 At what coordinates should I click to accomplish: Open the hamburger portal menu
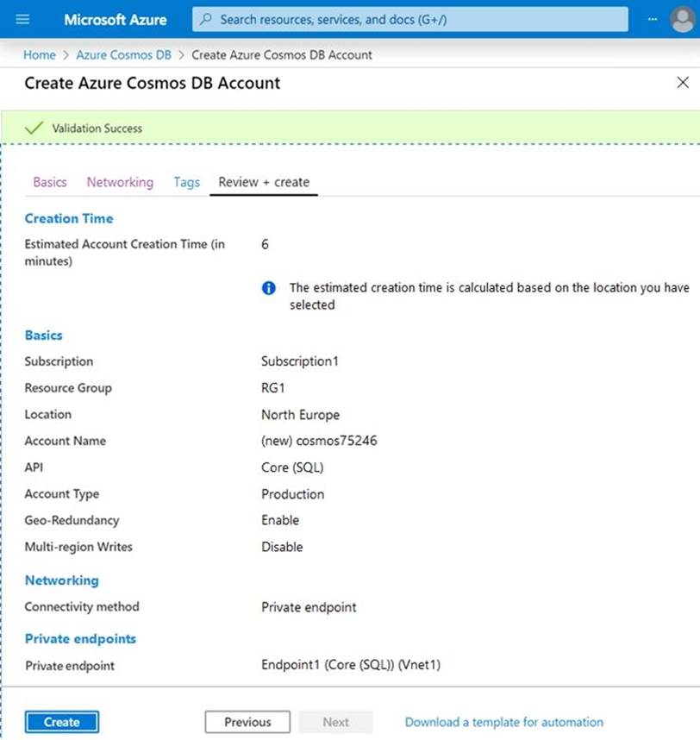pos(22,19)
